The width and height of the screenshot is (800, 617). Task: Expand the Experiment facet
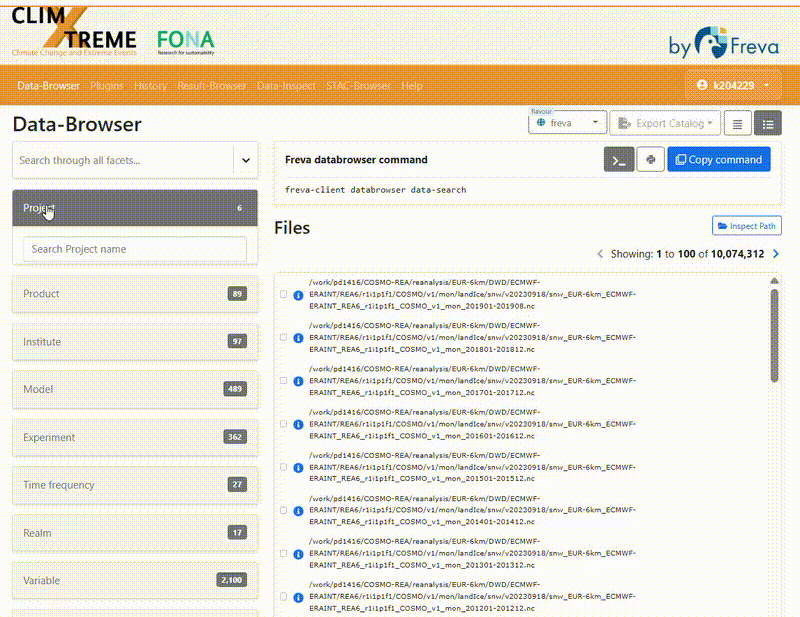[x=135, y=437]
